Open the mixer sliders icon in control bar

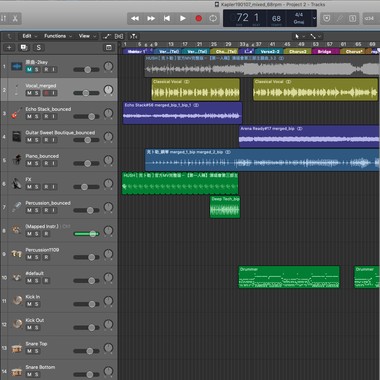(x=4, y=18)
